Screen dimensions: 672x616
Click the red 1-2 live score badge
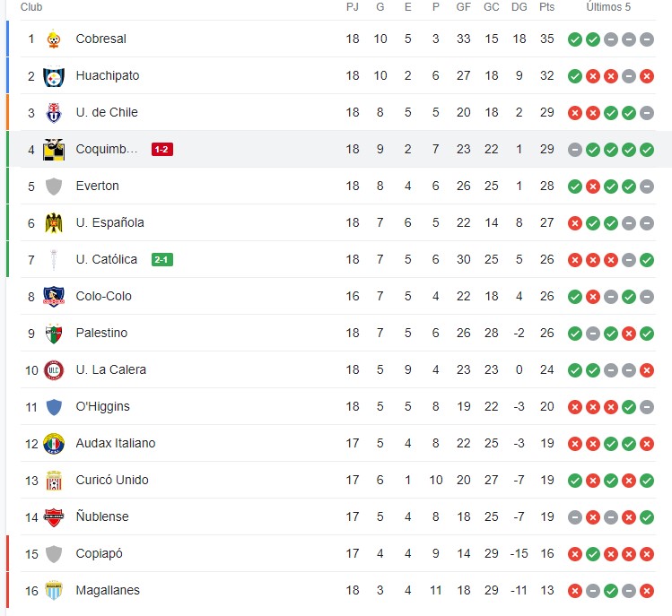click(162, 150)
